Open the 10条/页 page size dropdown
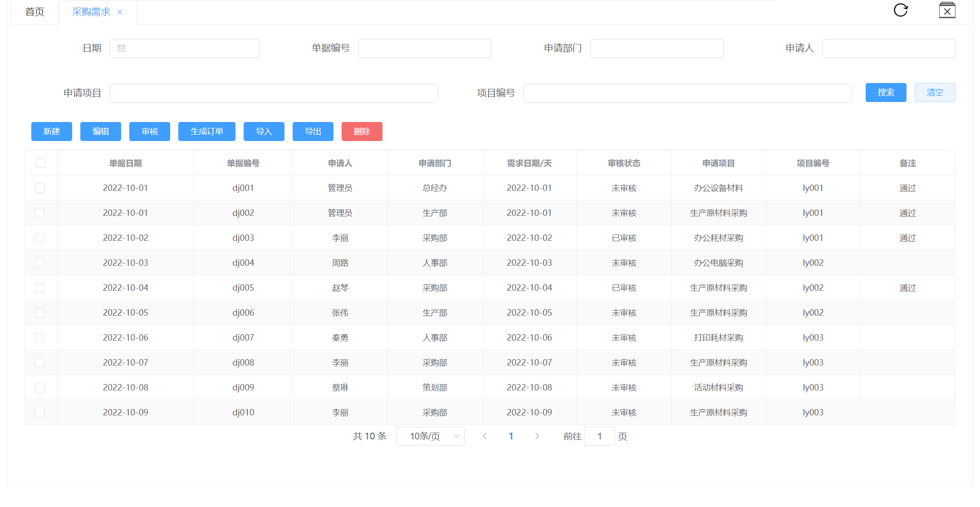This screenshot has width=980, height=507. (x=430, y=436)
